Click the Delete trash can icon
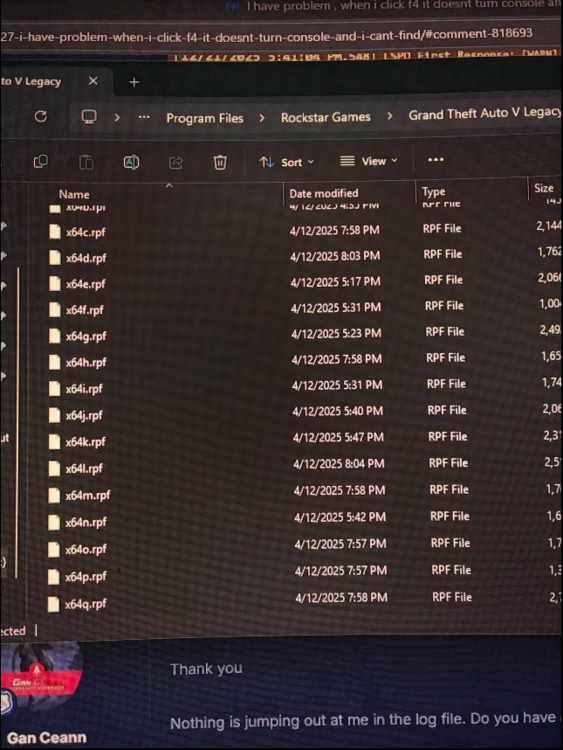 click(220, 163)
